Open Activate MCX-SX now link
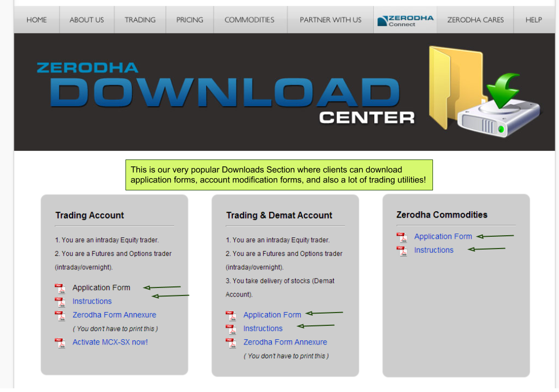Screen dimensions: 559x392 click(x=110, y=342)
